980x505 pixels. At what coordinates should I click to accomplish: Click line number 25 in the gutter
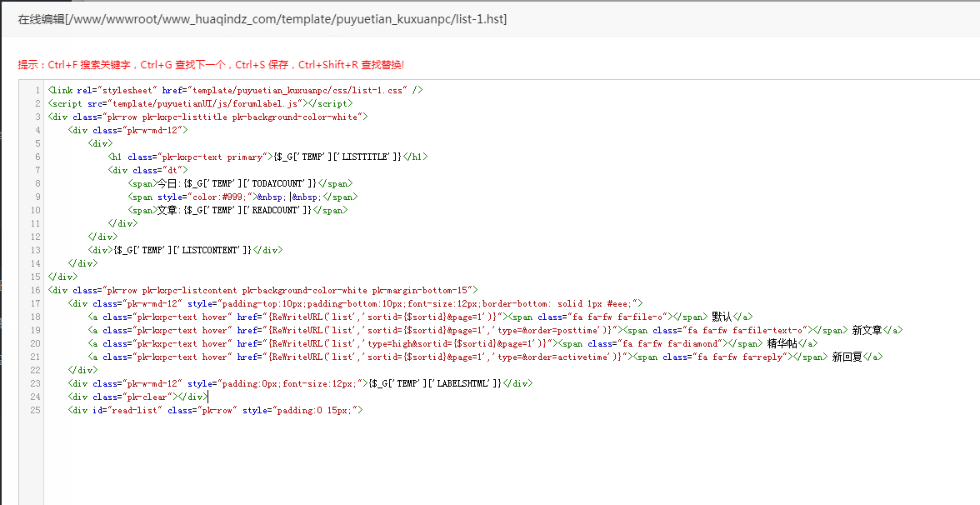36,410
